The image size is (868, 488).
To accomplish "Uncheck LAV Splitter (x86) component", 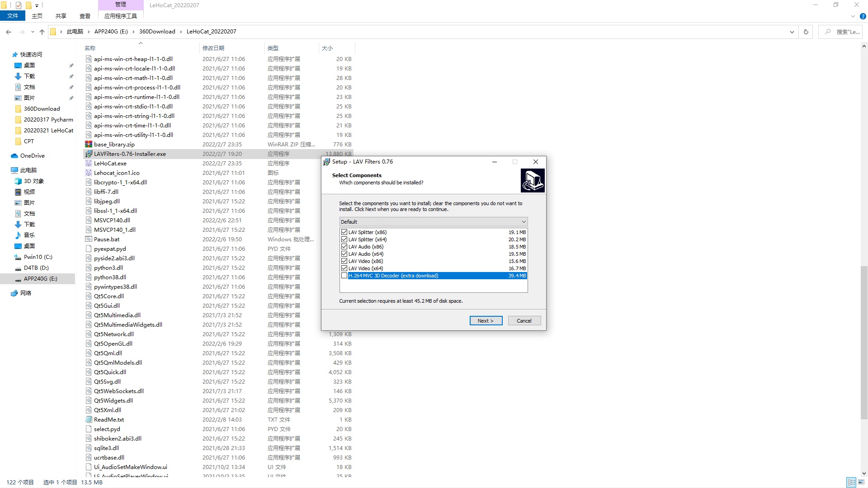I will (344, 232).
